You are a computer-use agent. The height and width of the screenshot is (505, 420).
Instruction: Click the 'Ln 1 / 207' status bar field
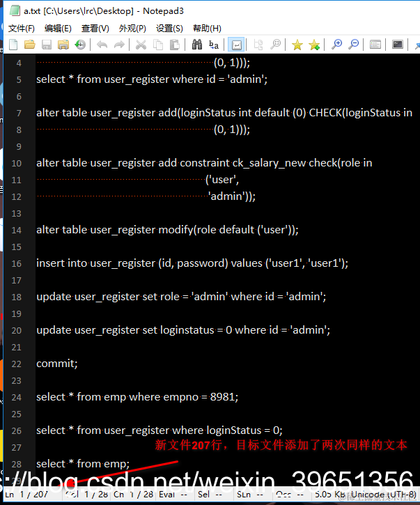26,495
